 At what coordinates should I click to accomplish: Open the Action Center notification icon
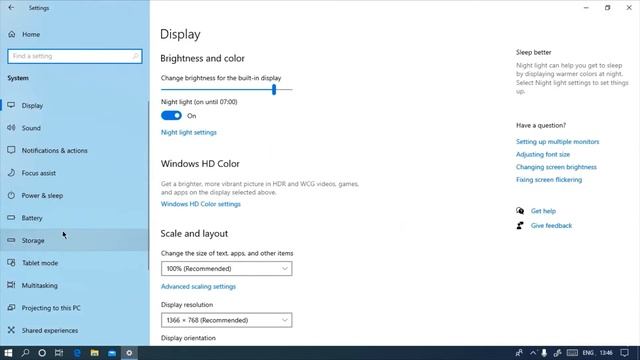624,353
